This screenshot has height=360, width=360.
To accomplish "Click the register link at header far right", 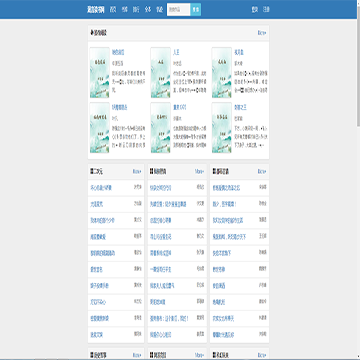I will [x=266, y=10].
